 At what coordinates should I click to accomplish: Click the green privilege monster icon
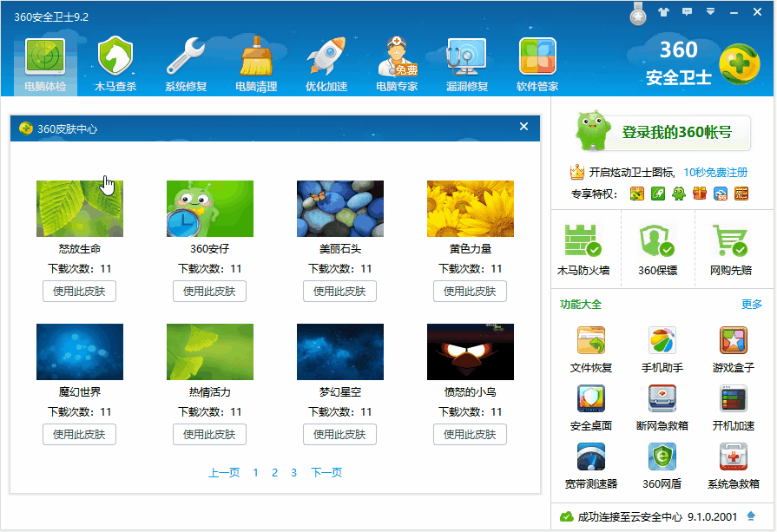coord(678,194)
